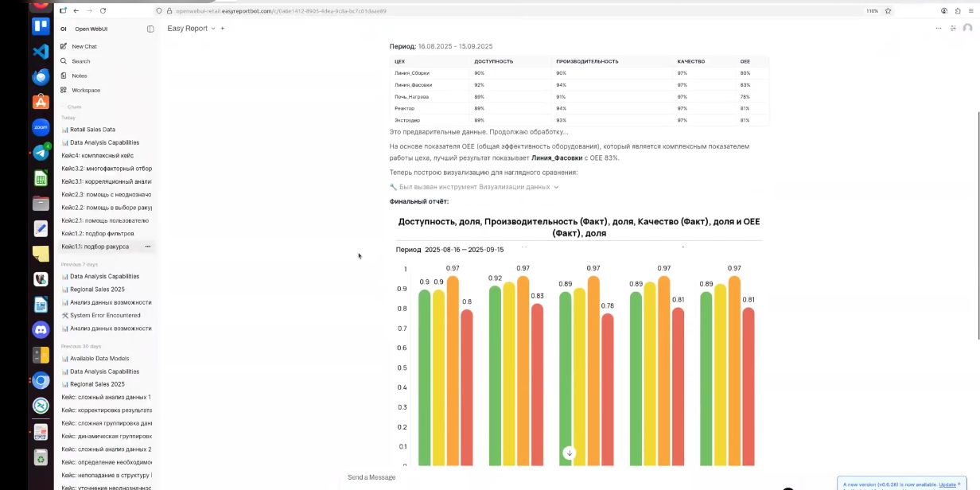
Task: Open the Workspace section
Action: point(85,91)
